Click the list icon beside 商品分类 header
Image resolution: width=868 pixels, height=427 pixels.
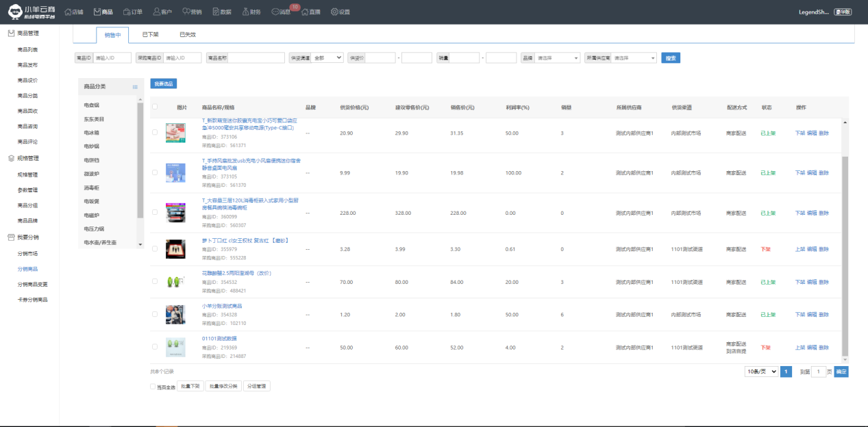coord(135,87)
